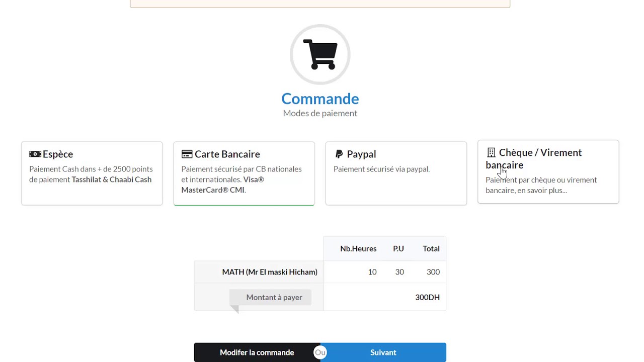
Task: Click the Commande page heading
Action: pos(320,99)
